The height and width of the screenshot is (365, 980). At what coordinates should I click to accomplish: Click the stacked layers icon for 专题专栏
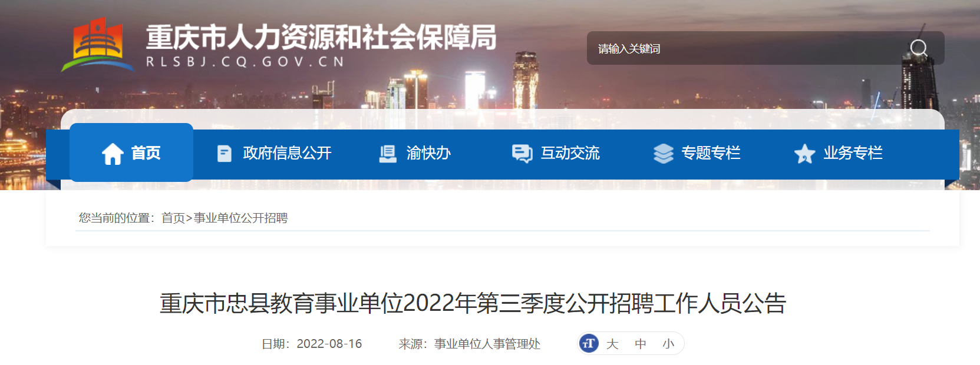(664, 154)
